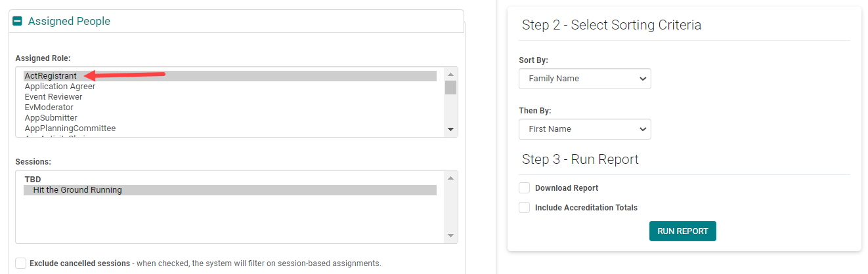Choose Event Reviewer role
This screenshot has width=868, height=274.
53,97
